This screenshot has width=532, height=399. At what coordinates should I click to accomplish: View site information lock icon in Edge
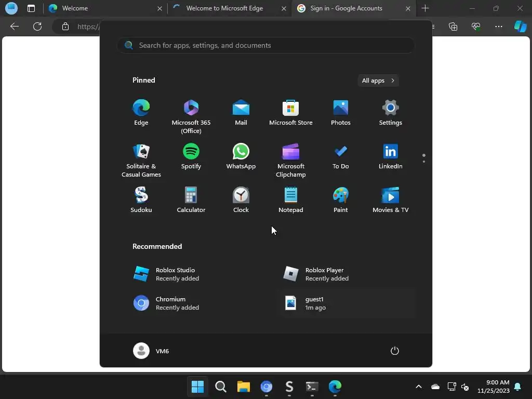pyautogui.click(x=65, y=26)
